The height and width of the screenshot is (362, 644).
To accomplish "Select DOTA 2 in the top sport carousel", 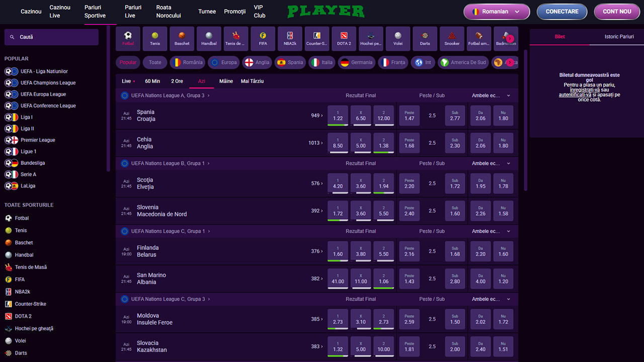I will click(344, 39).
